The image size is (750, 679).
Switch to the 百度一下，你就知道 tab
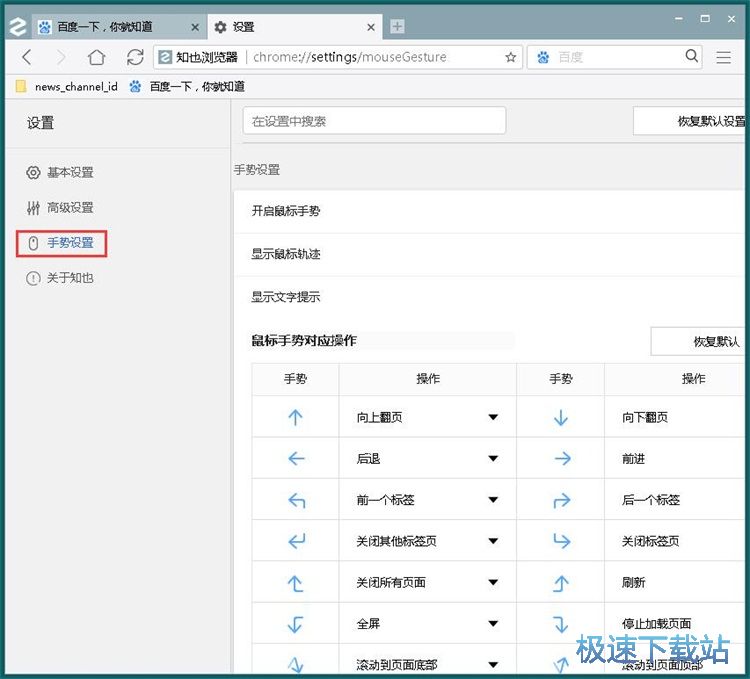pyautogui.click(x=120, y=27)
